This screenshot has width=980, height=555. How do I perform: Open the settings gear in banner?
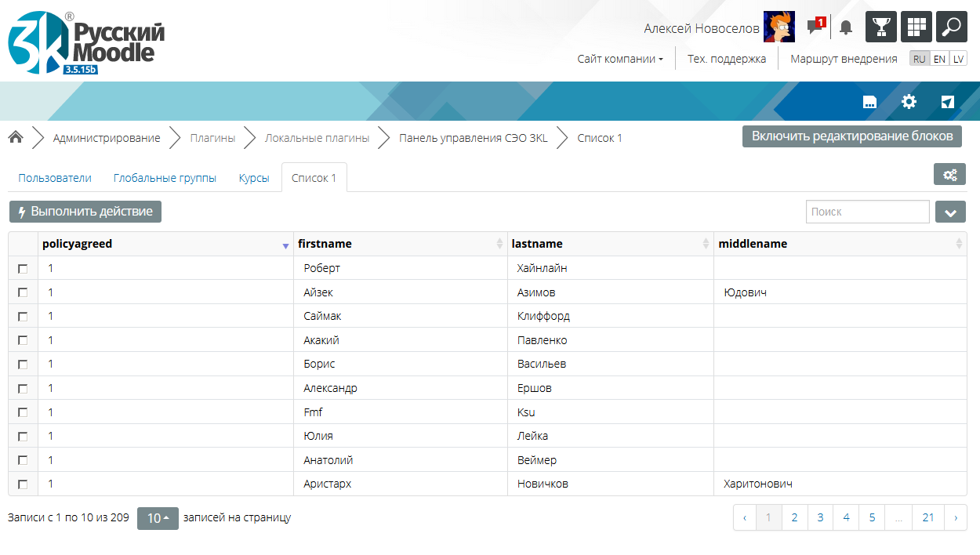pyautogui.click(x=909, y=102)
